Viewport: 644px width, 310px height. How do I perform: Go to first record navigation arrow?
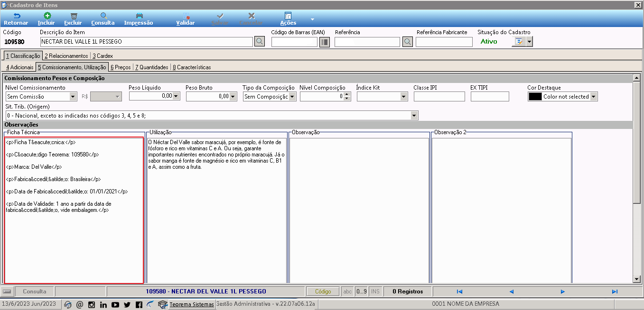[x=459, y=292]
